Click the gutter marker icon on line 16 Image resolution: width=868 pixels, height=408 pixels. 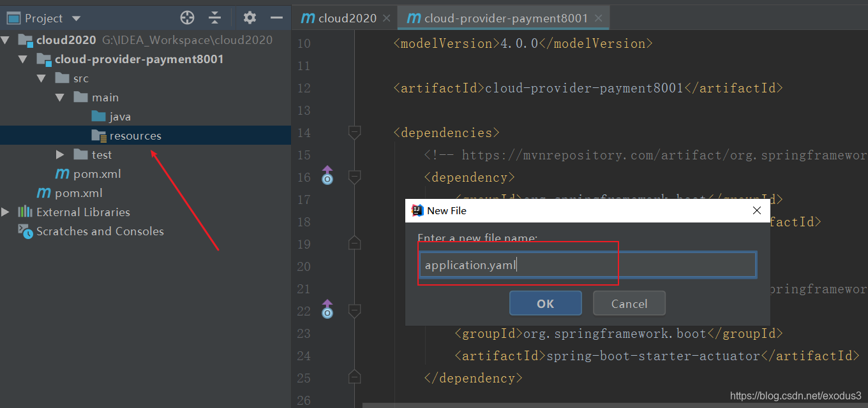pos(327,175)
